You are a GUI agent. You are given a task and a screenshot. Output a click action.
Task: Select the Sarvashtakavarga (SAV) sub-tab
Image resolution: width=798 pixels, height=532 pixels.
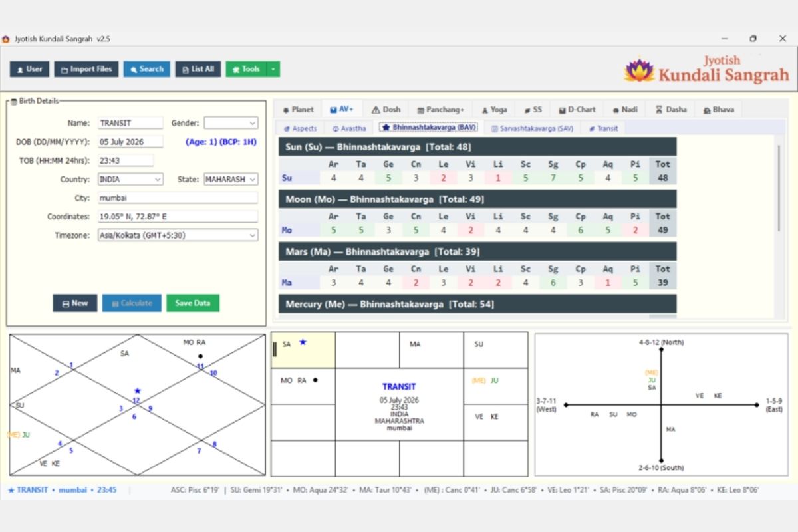(x=532, y=128)
